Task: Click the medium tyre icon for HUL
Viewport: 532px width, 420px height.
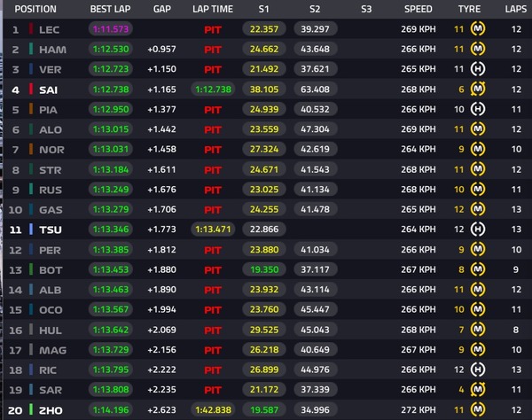Action: tap(478, 329)
